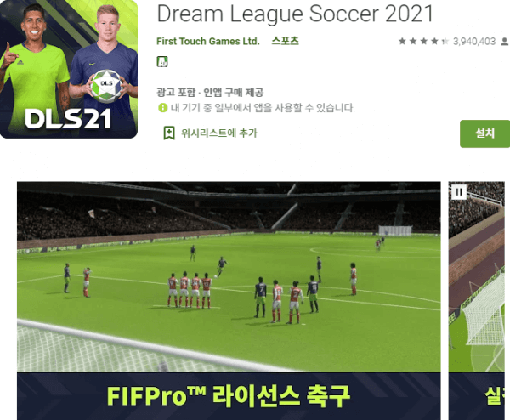Open First Touch Games Ltd. developer page
This screenshot has height=420, width=510.
point(208,42)
